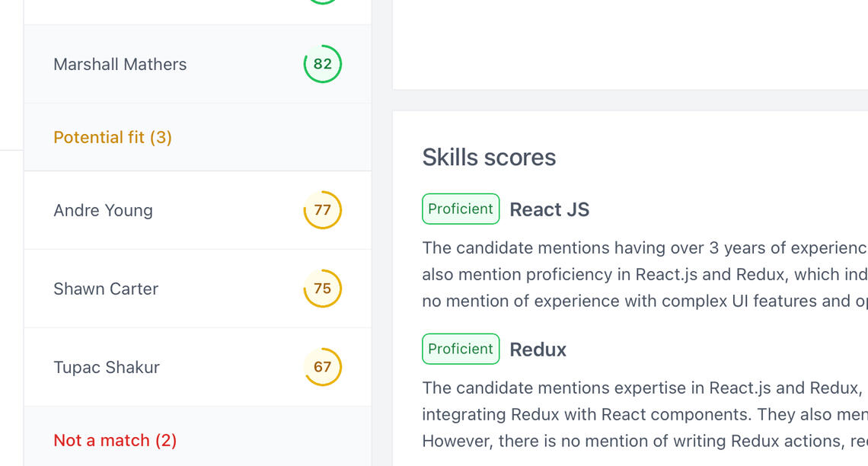Click Tupac Shakur's 67 score ring
Image resolution: width=868 pixels, height=466 pixels.
click(323, 367)
